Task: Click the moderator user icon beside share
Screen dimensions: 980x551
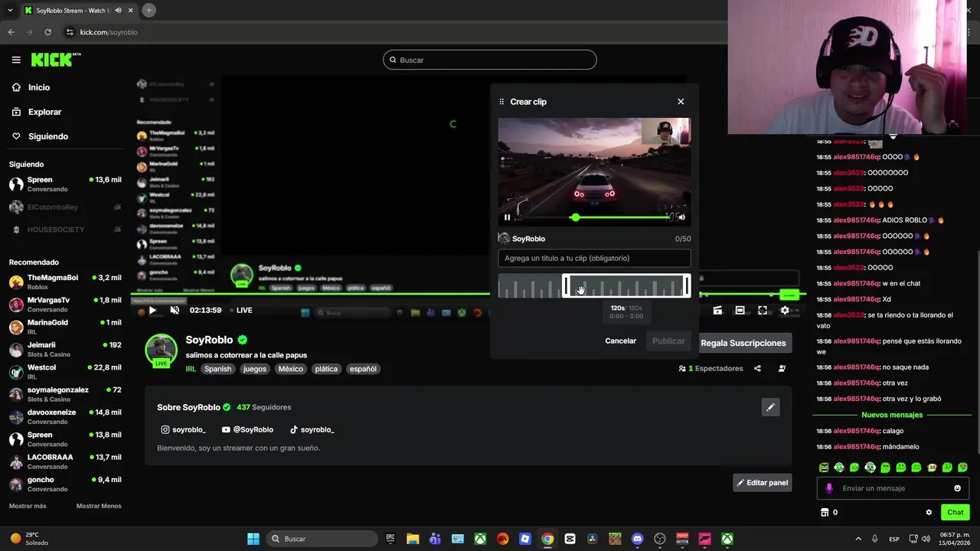Action: point(782,368)
